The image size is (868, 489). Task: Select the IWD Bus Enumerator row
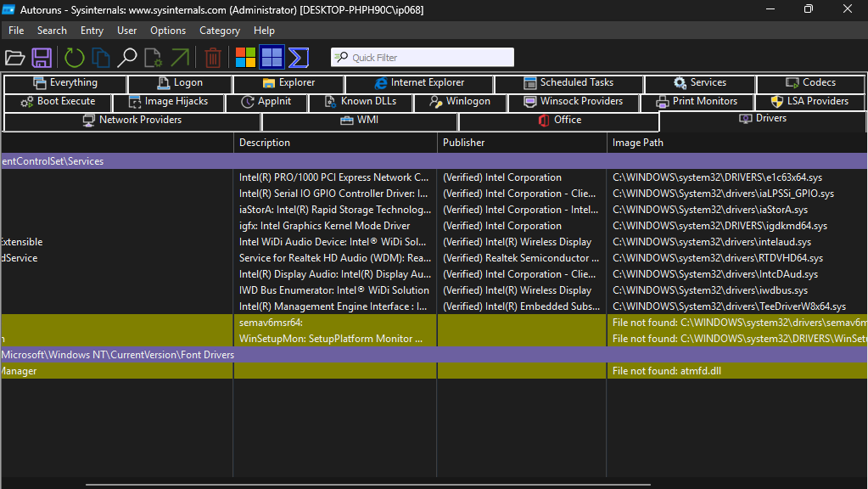(x=434, y=290)
